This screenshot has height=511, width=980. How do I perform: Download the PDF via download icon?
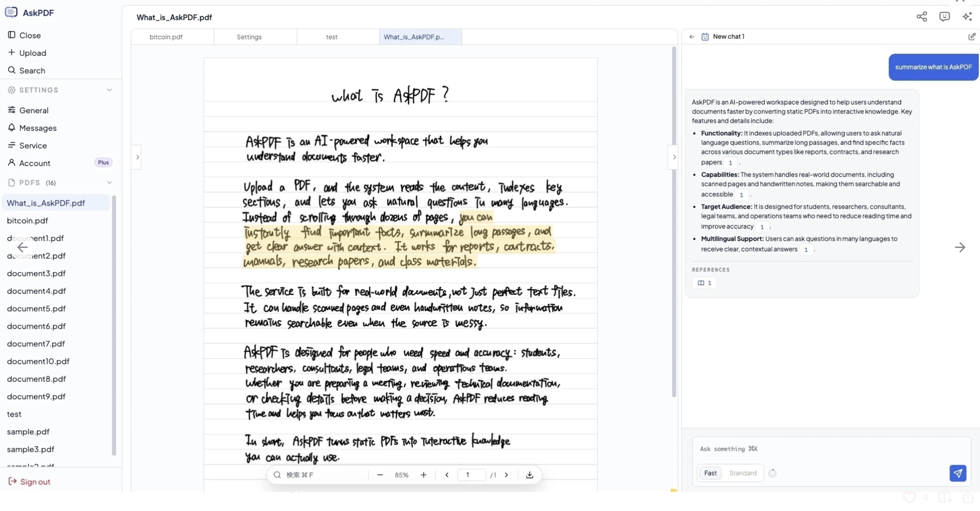(529, 475)
